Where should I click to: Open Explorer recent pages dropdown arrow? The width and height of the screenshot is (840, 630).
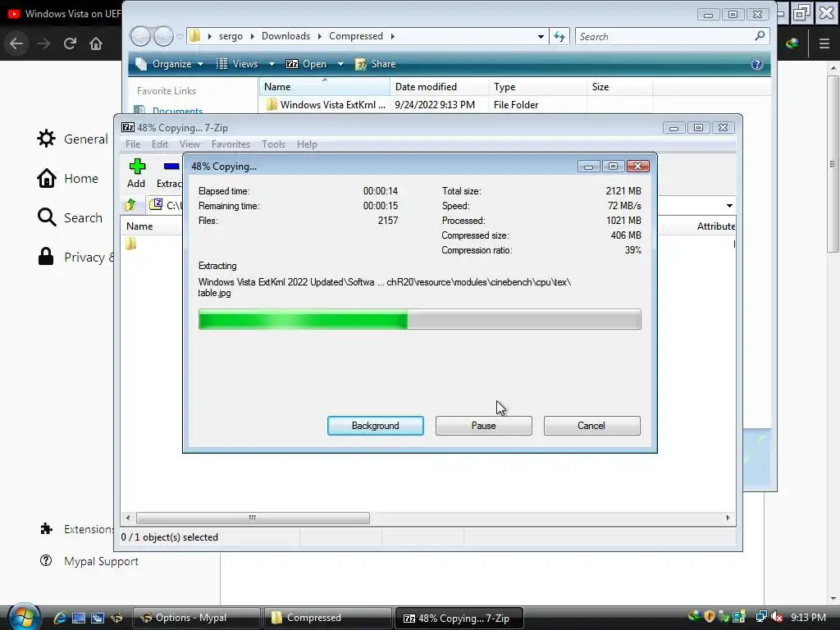180,36
